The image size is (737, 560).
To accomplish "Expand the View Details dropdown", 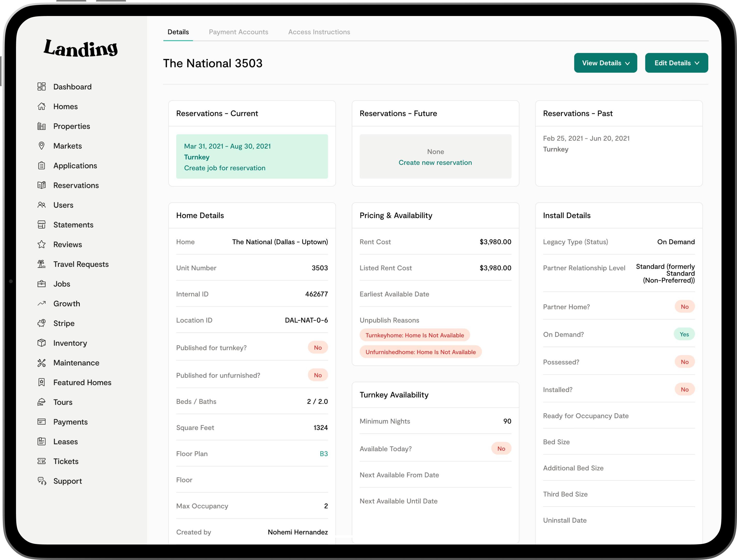I will (x=605, y=63).
